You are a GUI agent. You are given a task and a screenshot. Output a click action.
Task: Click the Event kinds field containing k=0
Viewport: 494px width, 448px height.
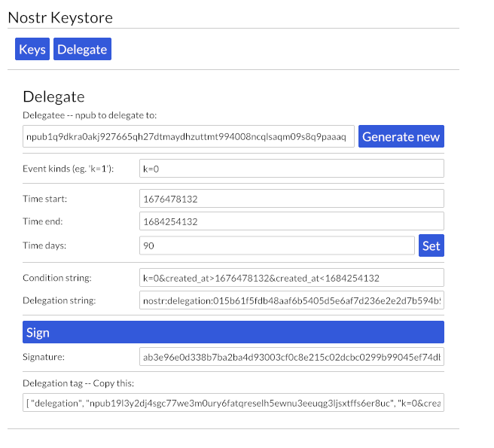click(x=291, y=169)
